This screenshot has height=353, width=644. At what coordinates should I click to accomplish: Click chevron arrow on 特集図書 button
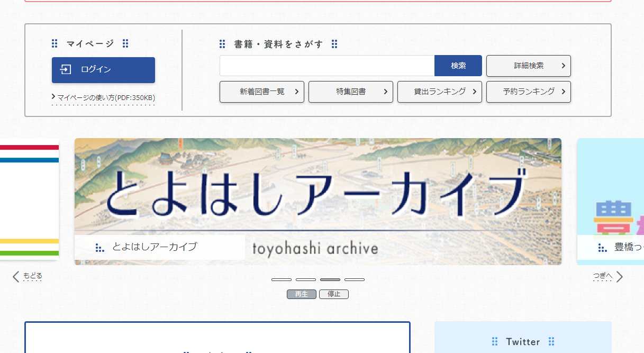click(x=385, y=92)
